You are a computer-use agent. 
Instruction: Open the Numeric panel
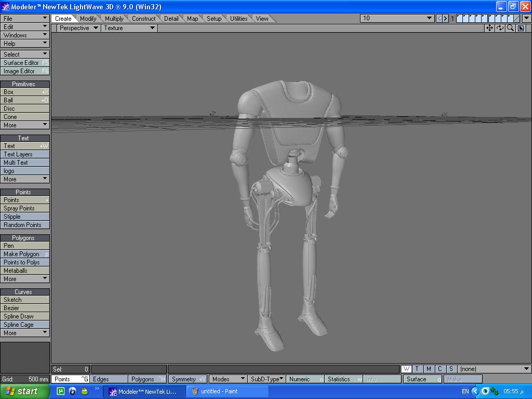[305, 379]
